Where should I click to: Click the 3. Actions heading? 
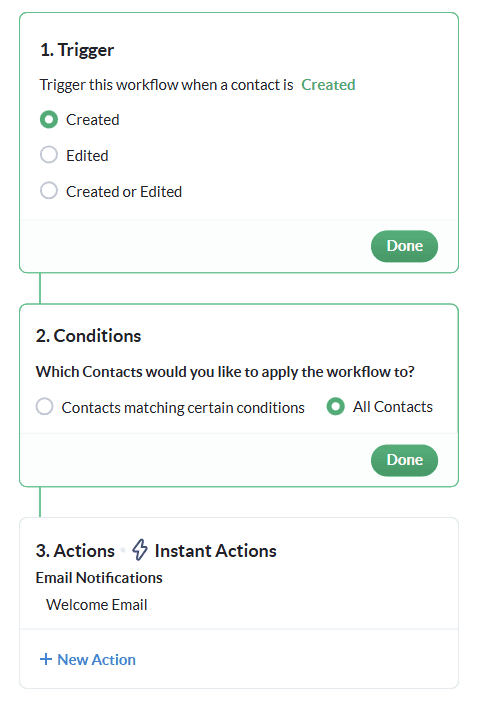click(75, 551)
